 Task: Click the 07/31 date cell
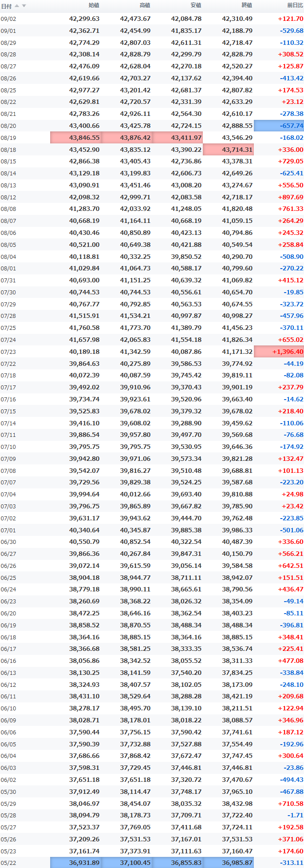[8, 281]
